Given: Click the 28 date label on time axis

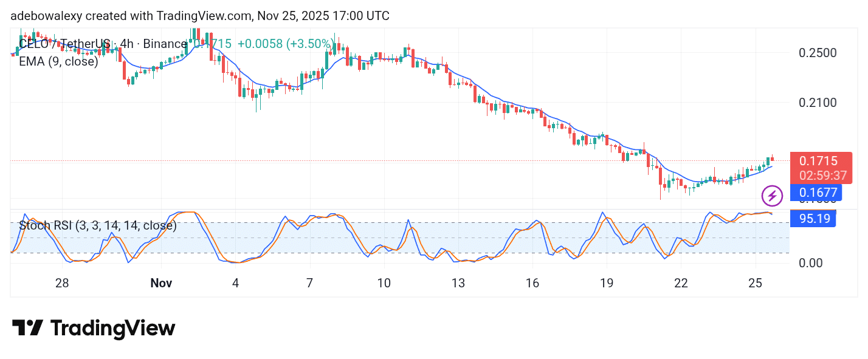Looking at the screenshot, I should pos(61,283).
